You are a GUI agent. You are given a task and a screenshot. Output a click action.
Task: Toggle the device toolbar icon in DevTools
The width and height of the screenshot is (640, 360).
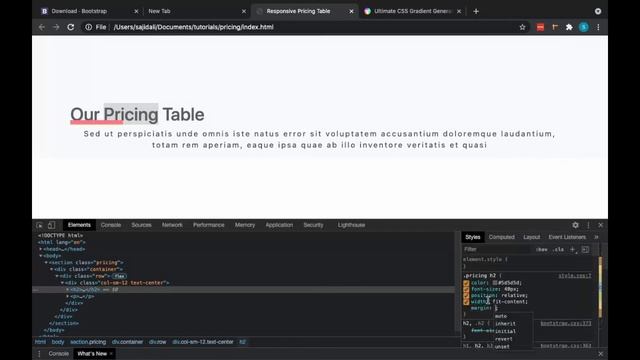[x=51, y=225]
